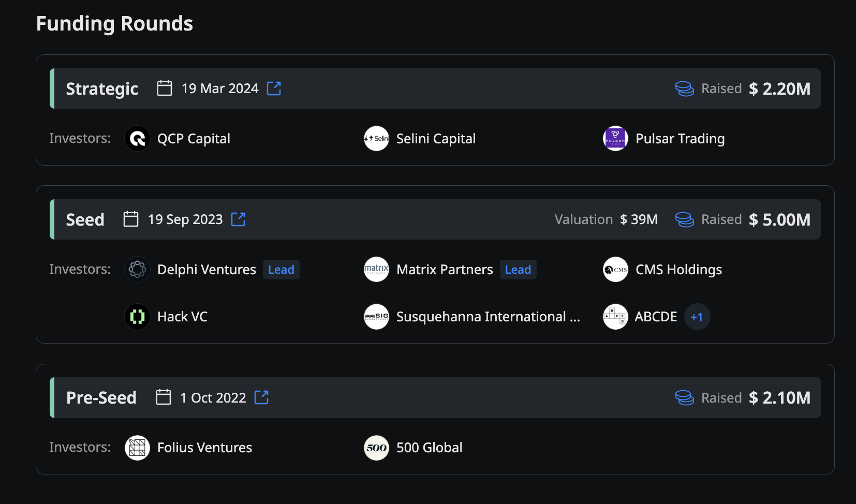This screenshot has width=856, height=504.
Task: Open Folius Ventures investor name
Action: (204, 448)
